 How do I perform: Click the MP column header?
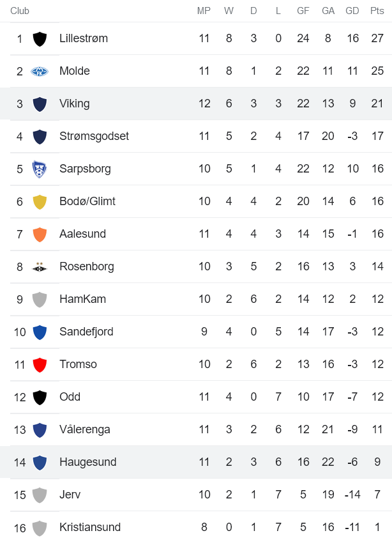pos(204,11)
